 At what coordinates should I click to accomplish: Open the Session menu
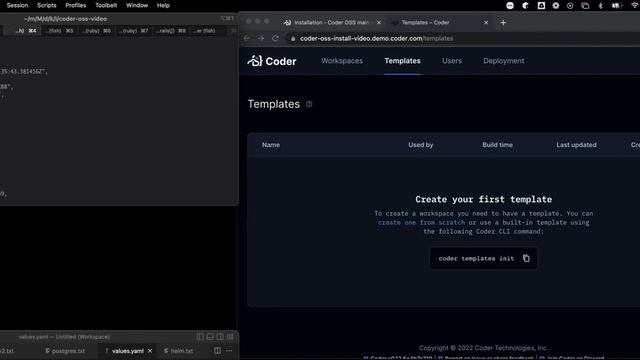pos(17,5)
